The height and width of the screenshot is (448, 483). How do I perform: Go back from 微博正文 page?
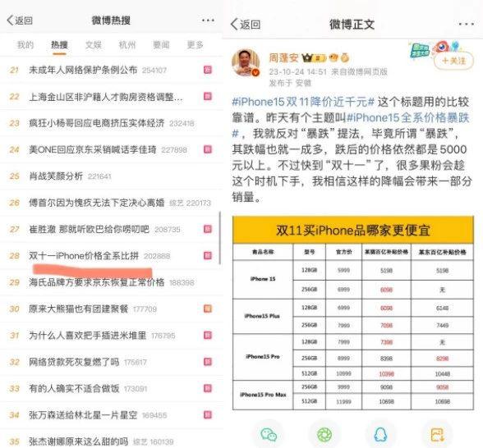(x=246, y=25)
